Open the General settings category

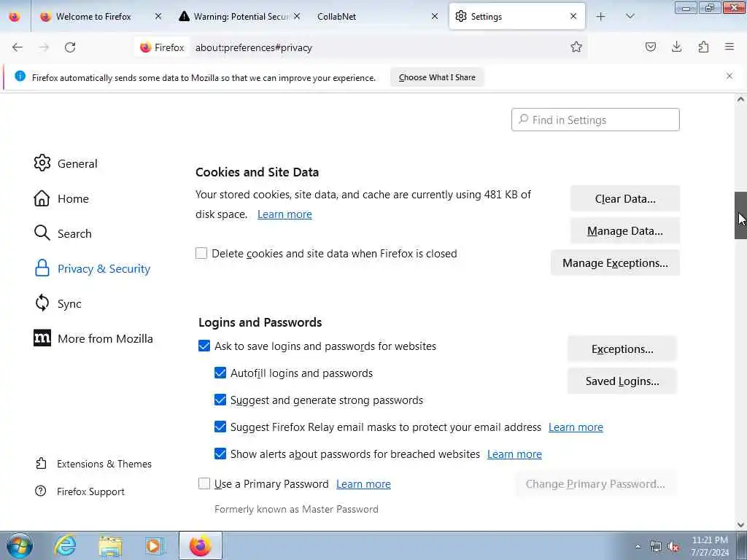(x=66, y=163)
